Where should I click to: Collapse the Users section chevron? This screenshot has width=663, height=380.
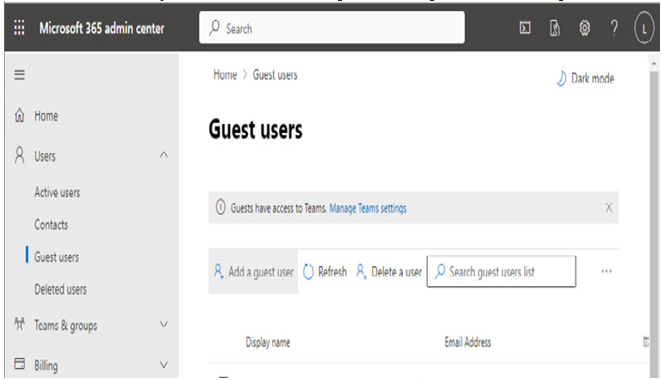tap(164, 155)
